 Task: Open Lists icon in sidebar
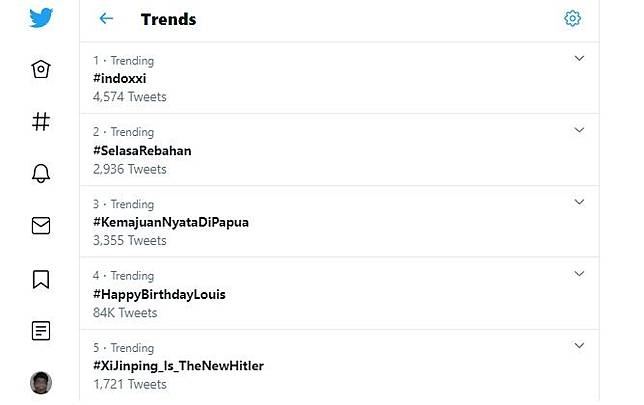[41, 330]
